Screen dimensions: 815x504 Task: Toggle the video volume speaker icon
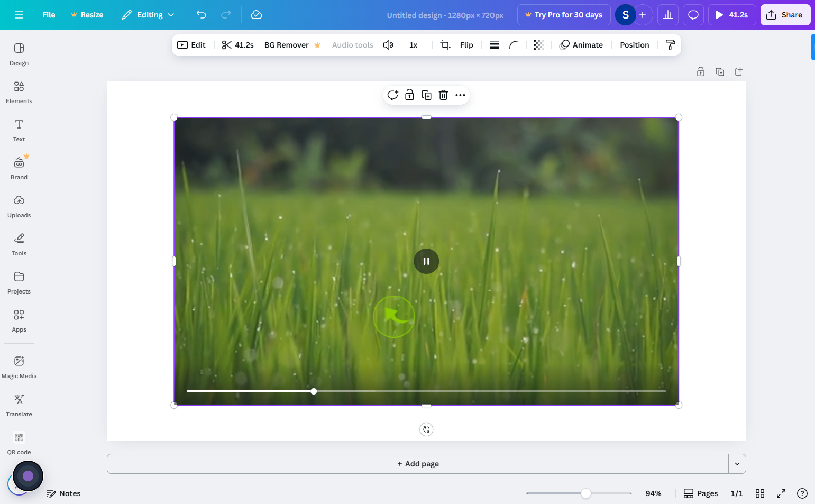coord(388,45)
